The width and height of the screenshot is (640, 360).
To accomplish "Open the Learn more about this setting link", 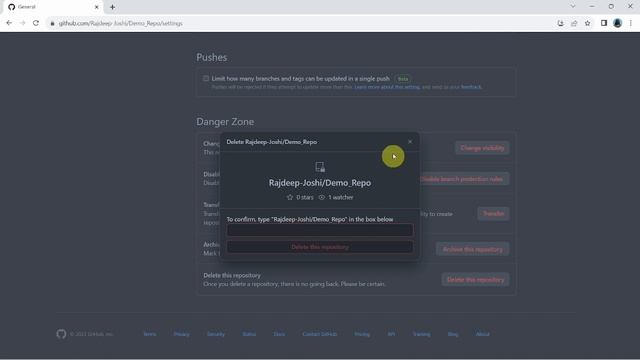I will click(387, 87).
